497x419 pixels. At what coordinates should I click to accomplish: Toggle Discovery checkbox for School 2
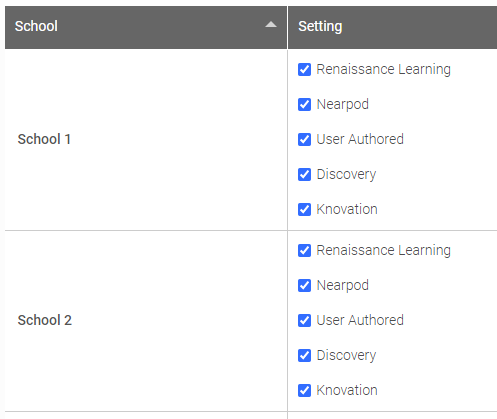click(x=304, y=355)
